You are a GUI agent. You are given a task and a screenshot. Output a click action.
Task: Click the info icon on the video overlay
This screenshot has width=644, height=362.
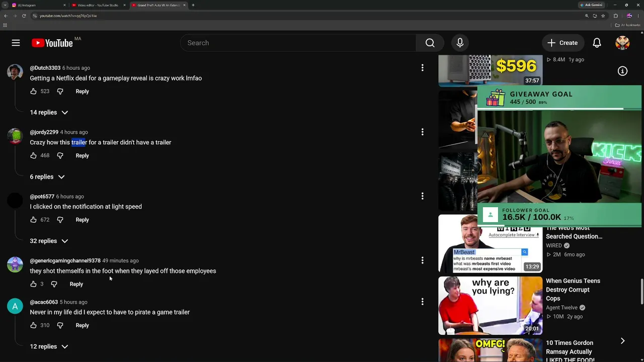tap(622, 71)
